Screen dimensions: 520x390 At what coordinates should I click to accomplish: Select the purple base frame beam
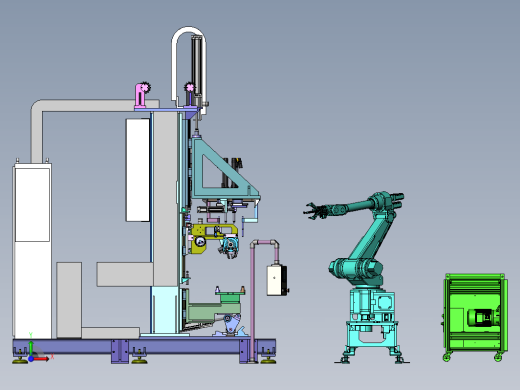[x=144, y=347]
